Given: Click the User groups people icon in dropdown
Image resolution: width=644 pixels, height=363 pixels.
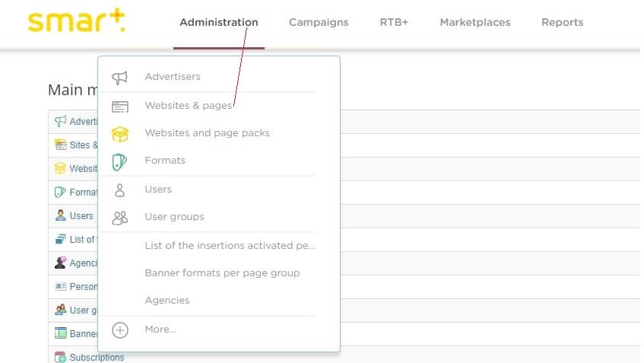Looking at the screenshot, I should (x=119, y=218).
